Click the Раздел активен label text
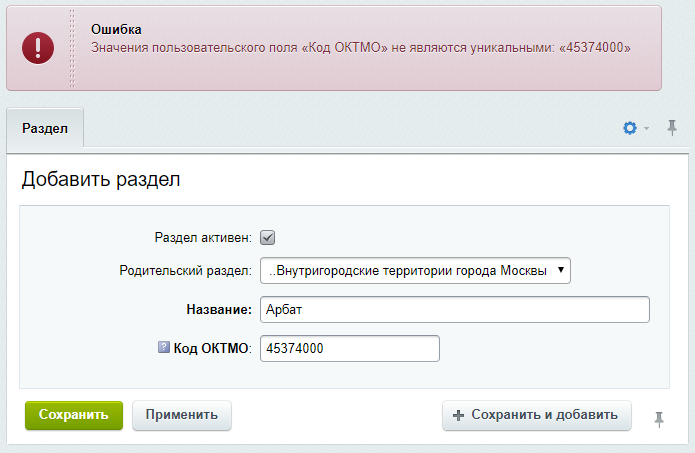The height and width of the screenshot is (453, 695). [x=202, y=238]
